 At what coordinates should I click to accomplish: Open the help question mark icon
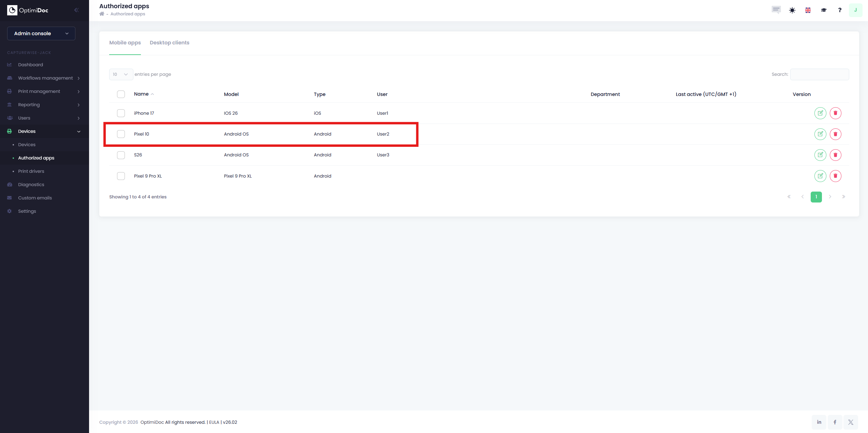pyautogui.click(x=839, y=10)
